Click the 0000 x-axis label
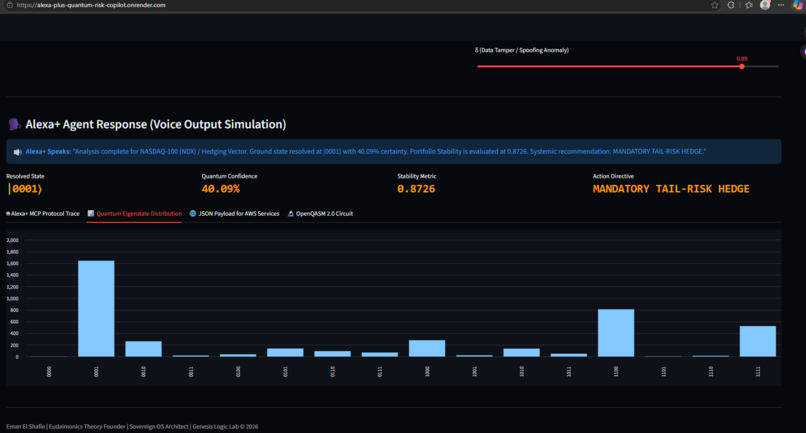Image resolution: width=806 pixels, height=433 pixels. pos(49,371)
